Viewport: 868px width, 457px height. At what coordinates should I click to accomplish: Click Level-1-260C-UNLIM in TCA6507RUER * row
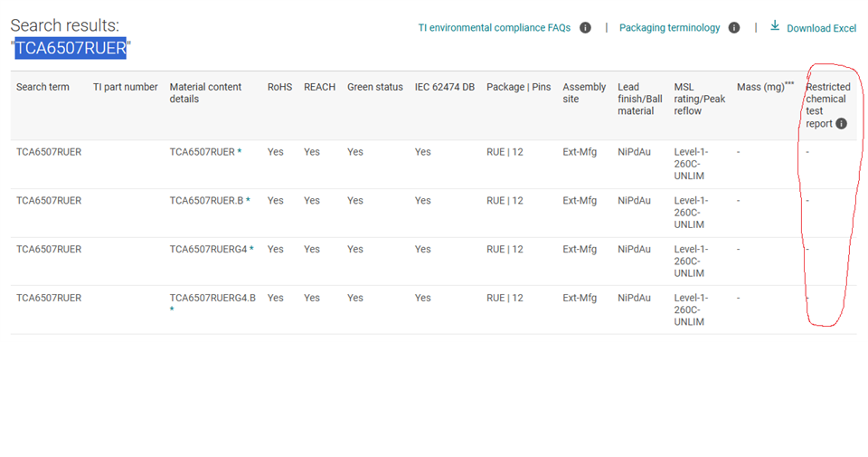click(x=691, y=164)
